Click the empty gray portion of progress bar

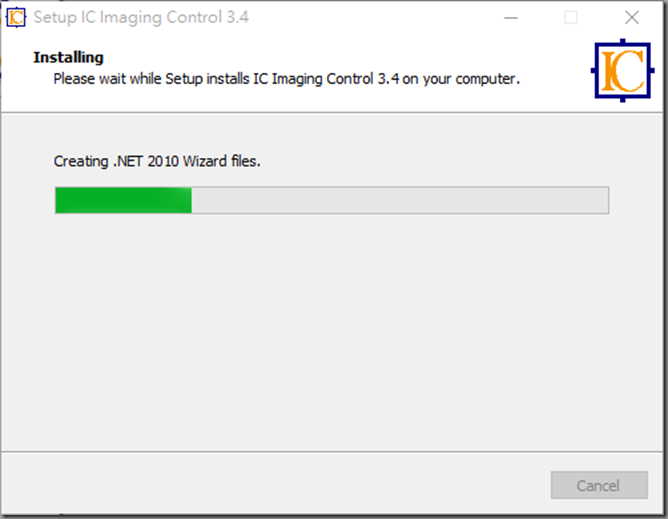click(x=400, y=200)
